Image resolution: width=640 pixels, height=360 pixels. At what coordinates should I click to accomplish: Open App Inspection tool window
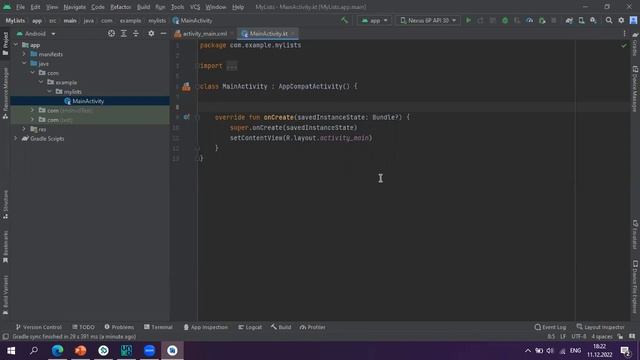click(205, 327)
